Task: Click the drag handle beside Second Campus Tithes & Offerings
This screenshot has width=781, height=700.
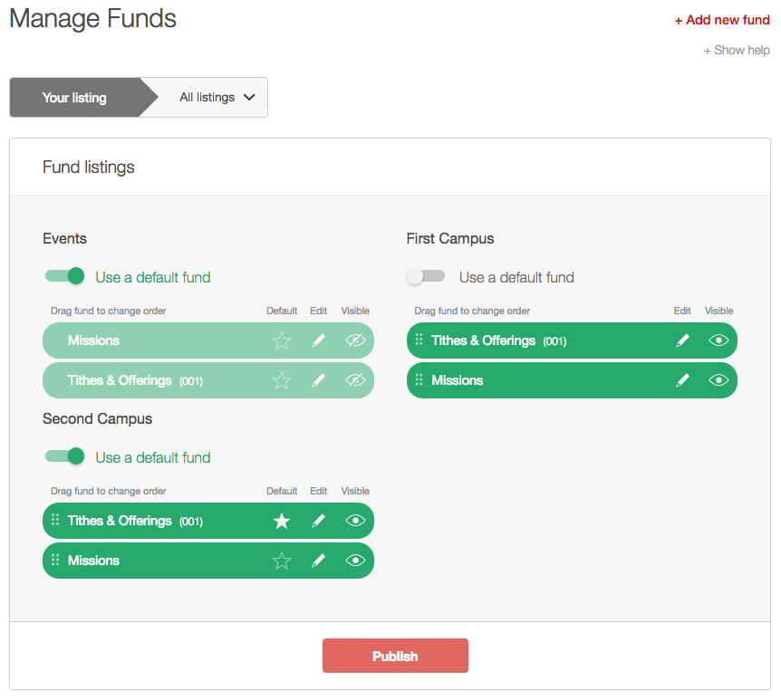Action: 54,521
